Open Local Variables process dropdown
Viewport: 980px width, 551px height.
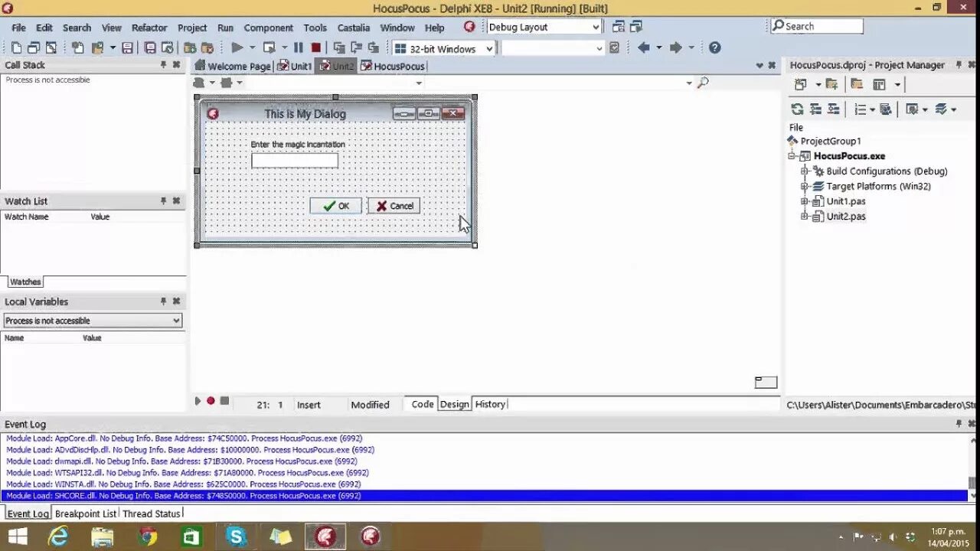(x=176, y=321)
